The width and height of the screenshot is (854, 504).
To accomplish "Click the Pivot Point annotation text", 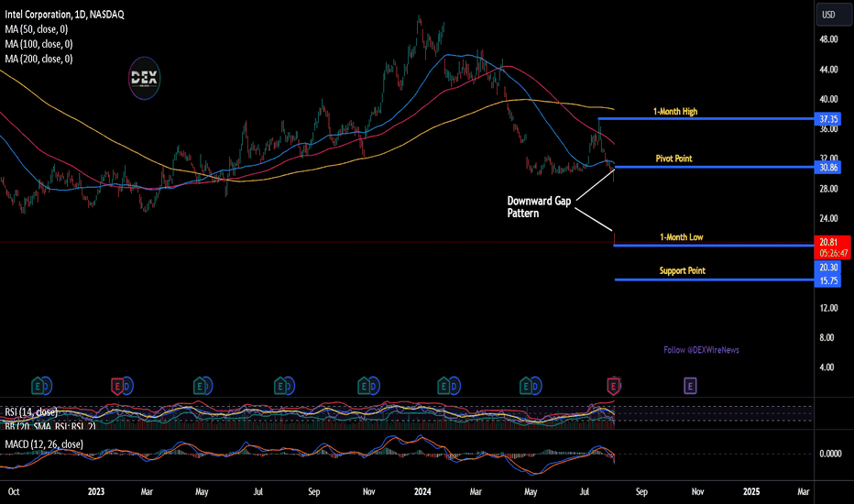I will pyautogui.click(x=673, y=159).
